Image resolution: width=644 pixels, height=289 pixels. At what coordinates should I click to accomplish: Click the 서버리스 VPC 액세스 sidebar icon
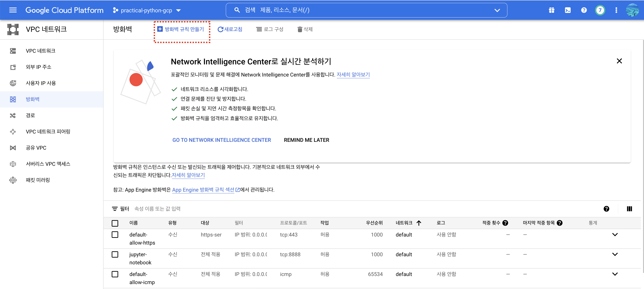pyautogui.click(x=13, y=164)
